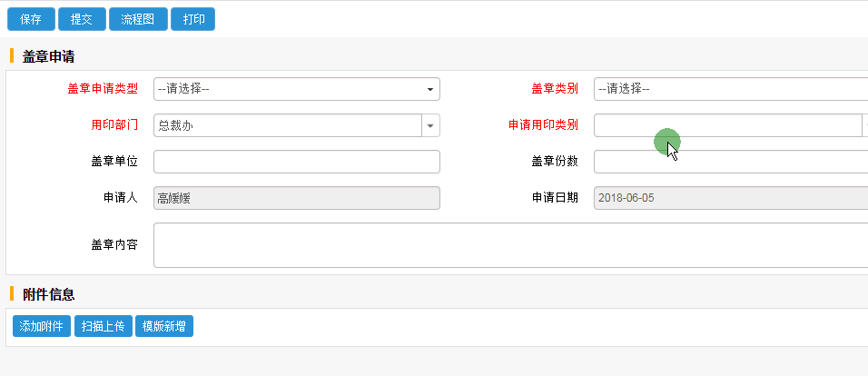The image size is (868, 376).
Task: Click the 盖章申请 section header
Action: coord(48,56)
